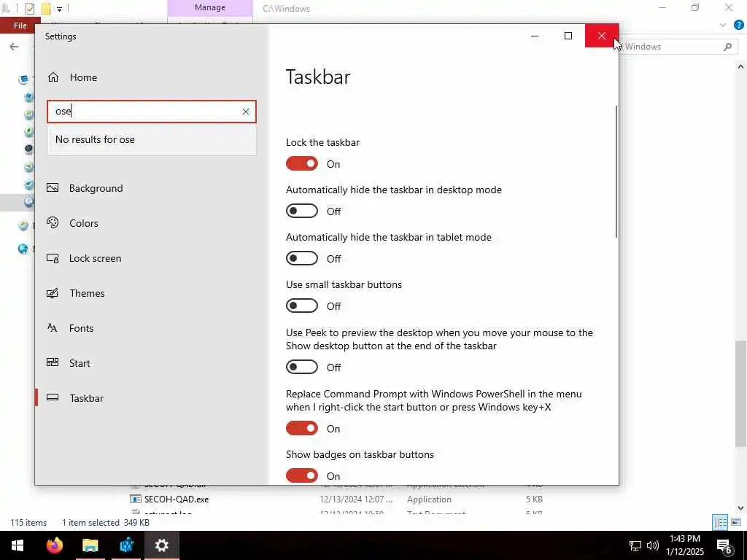The image size is (747, 560).
Task: Click the Start tiles icon
Action: coord(53,362)
